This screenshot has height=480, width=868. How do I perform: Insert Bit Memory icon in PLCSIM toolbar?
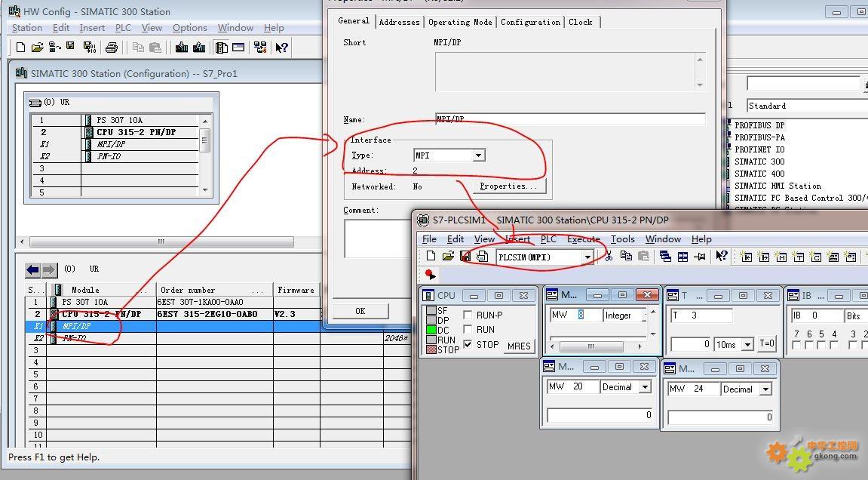click(x=781, y=257)
